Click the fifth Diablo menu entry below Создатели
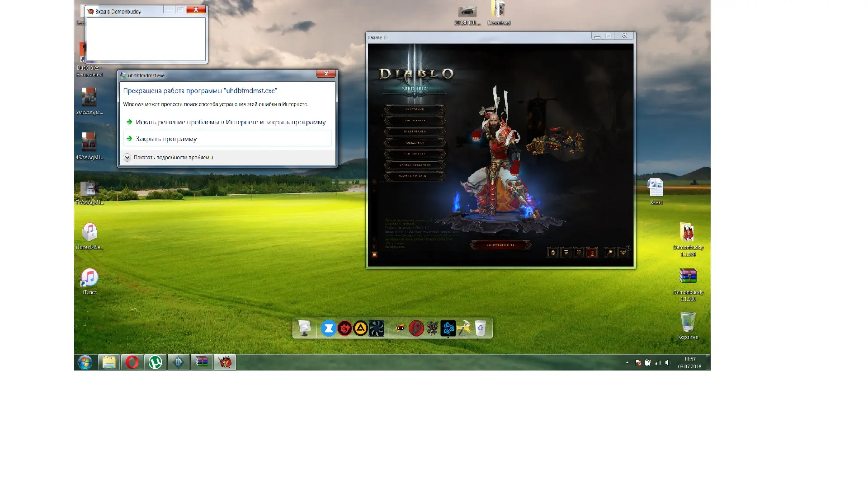 415,154
